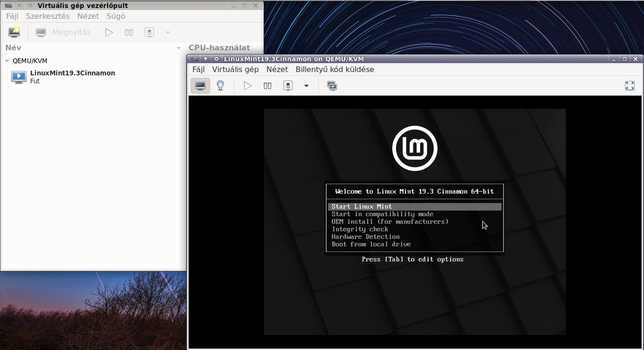Image resolution: width=644 pixels, height=350 pixels.
Task: Click the CPU-használat column header
Action: (219, 48)
